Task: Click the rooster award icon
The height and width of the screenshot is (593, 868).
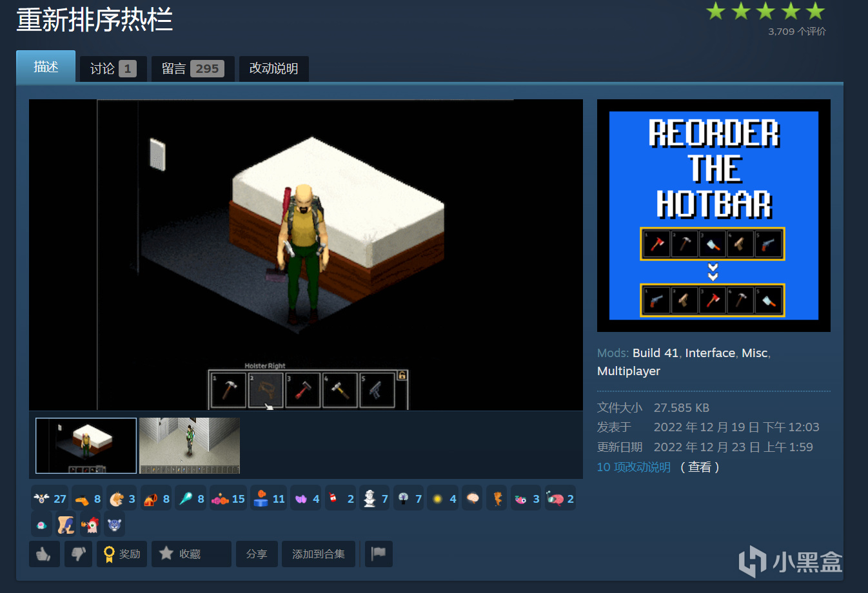Action: coord(90,524)
